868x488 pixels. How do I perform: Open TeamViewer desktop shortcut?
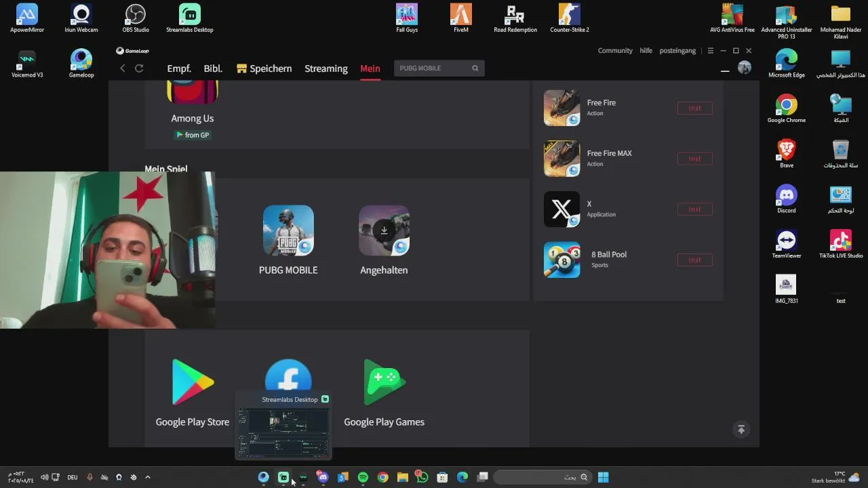pyautogui.click(x=787, y=244)
